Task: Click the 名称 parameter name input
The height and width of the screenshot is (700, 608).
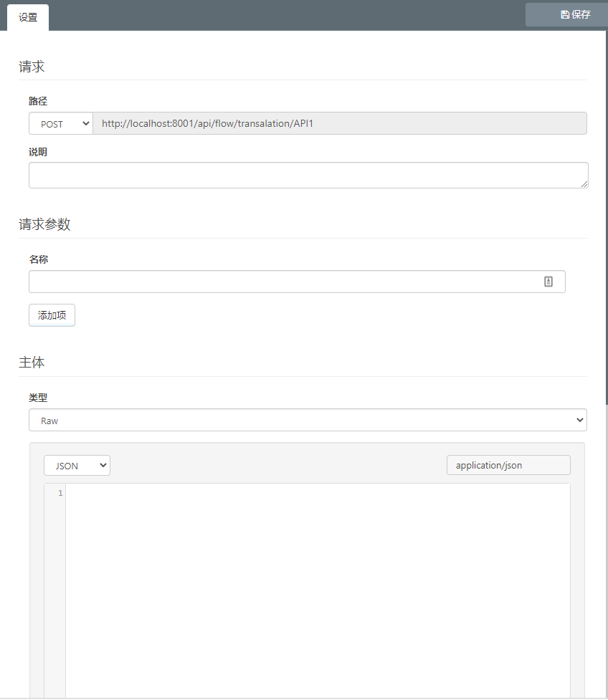Action: (x=283, y=282)
